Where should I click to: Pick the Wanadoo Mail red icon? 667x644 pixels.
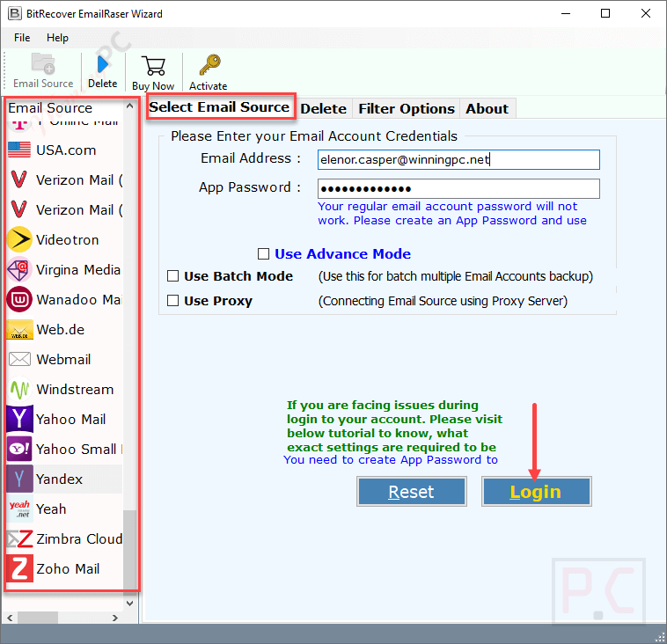coord(19,299)
